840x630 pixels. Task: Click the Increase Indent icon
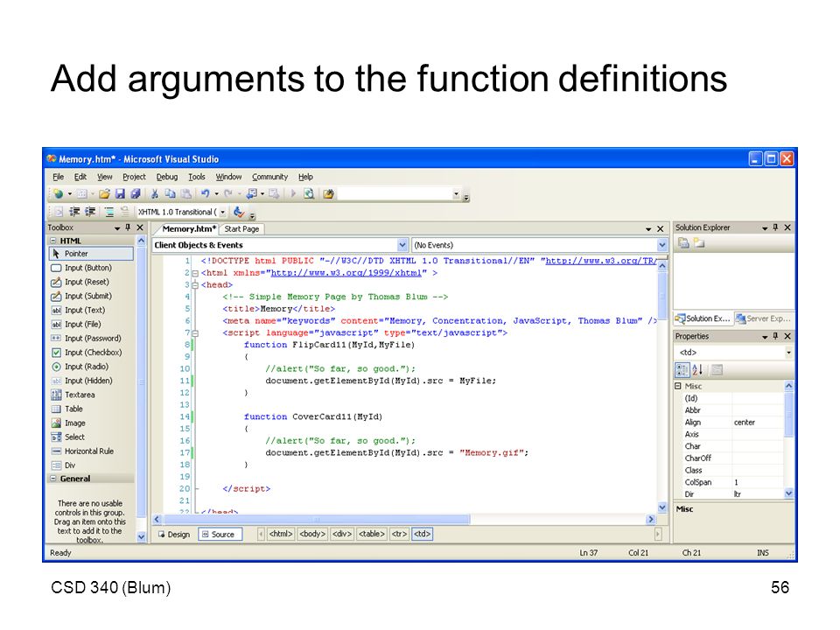pos(90,212)
